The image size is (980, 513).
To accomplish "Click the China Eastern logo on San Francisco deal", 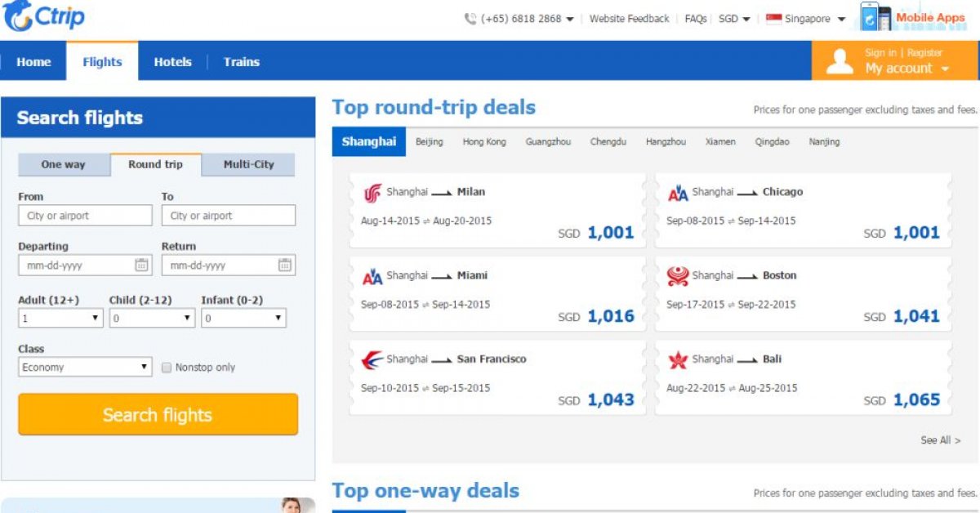I will point(375,359).
